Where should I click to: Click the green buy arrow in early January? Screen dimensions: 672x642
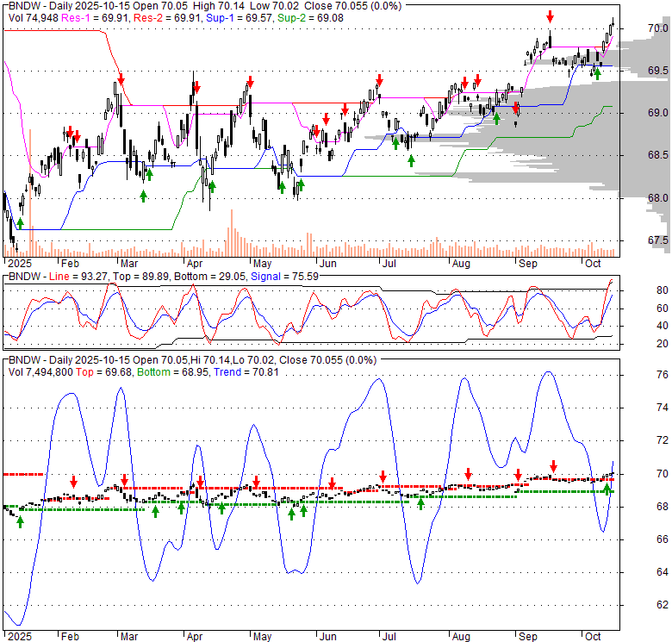coord(20,224)
